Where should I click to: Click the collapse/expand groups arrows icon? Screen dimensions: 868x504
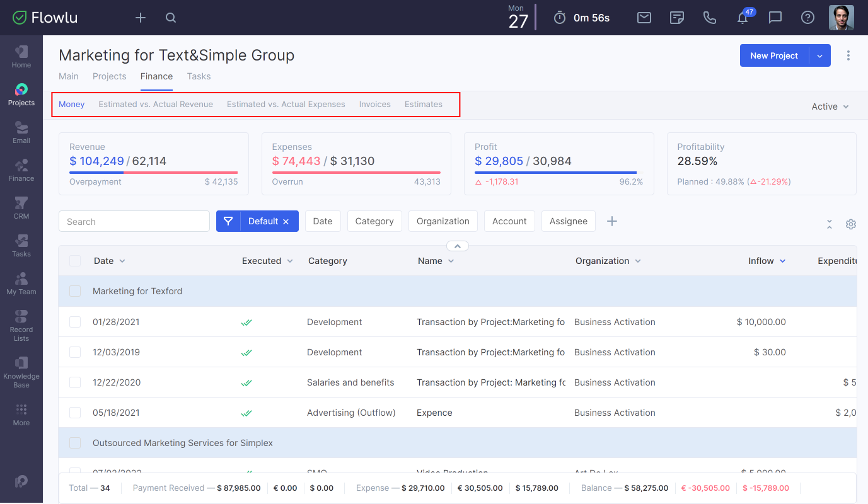click(x=830, y=224)
